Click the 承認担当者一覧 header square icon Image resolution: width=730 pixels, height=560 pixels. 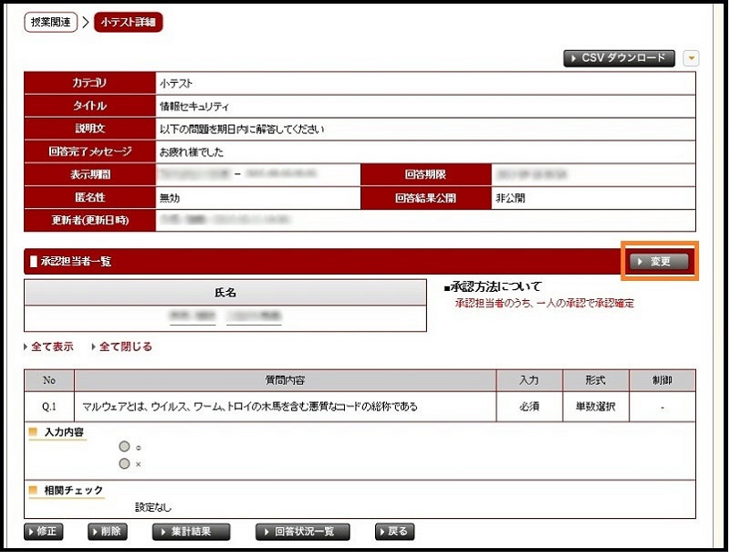point(34,262)
